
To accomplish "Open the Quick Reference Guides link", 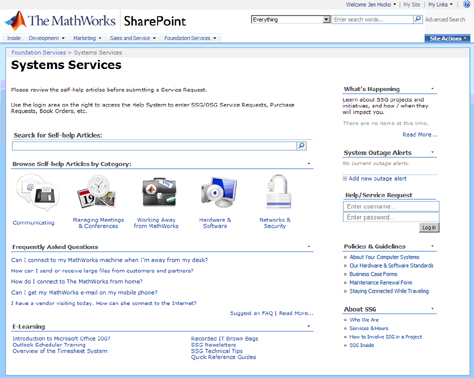I will [x=223, y=357].
